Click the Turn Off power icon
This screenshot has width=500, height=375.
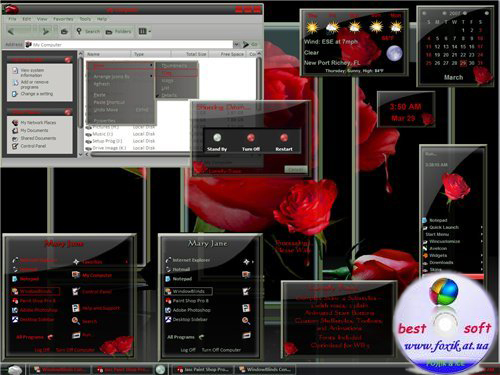click(251, 137)
